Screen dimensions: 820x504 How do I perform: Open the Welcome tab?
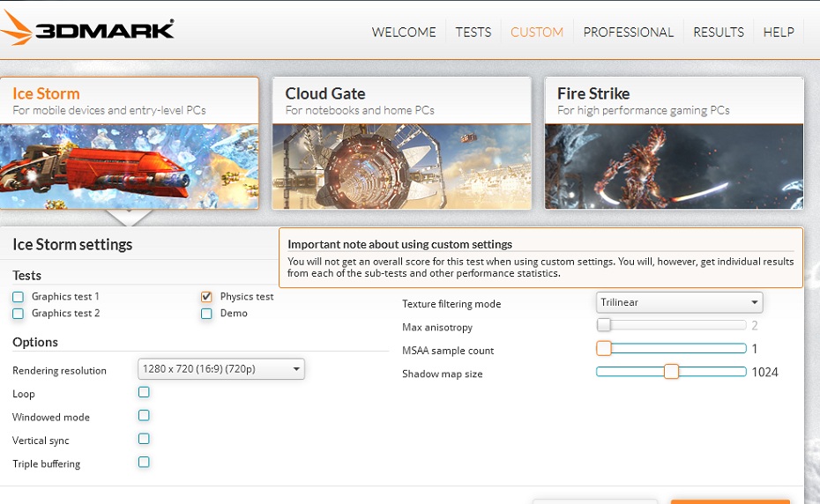[404, 32]
